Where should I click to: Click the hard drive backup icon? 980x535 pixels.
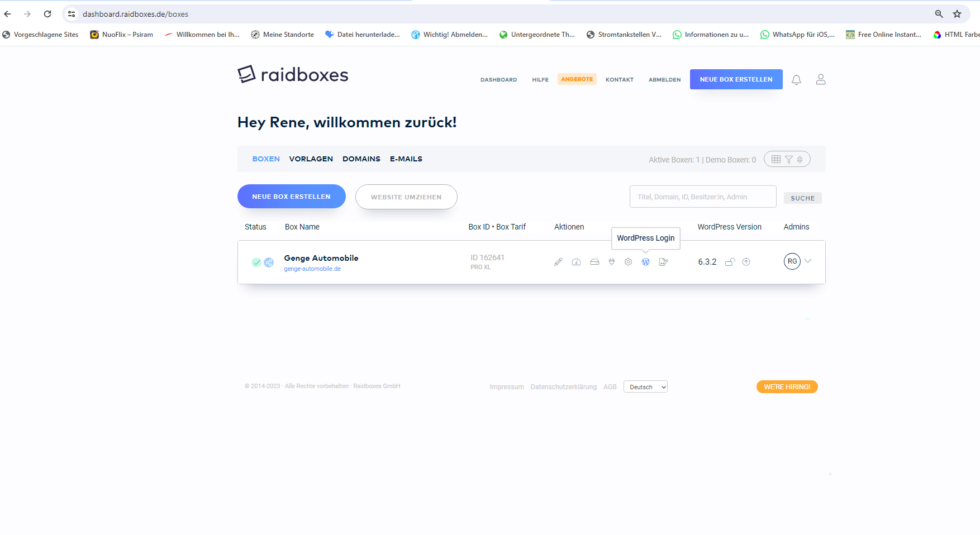[594, 262]
